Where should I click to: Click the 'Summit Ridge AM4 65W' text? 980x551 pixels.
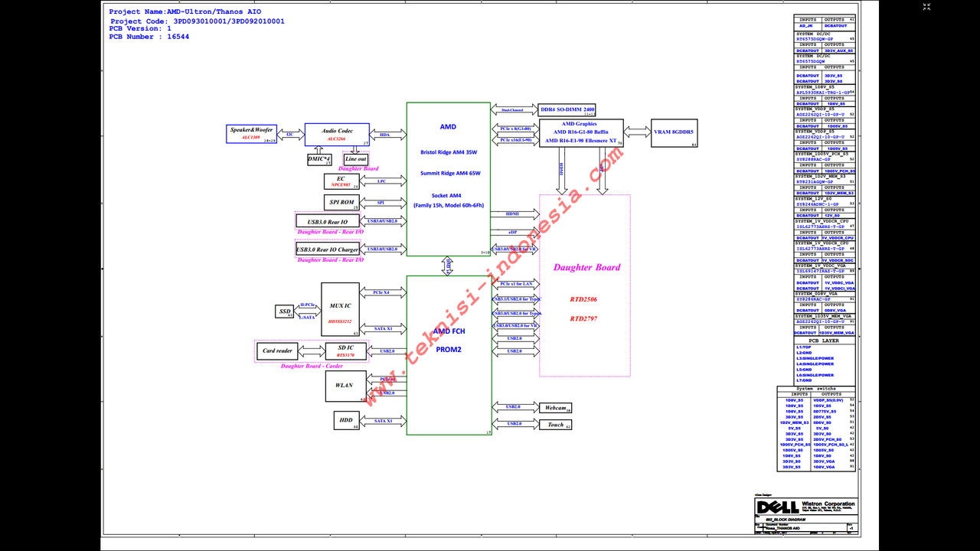(449, 173)
